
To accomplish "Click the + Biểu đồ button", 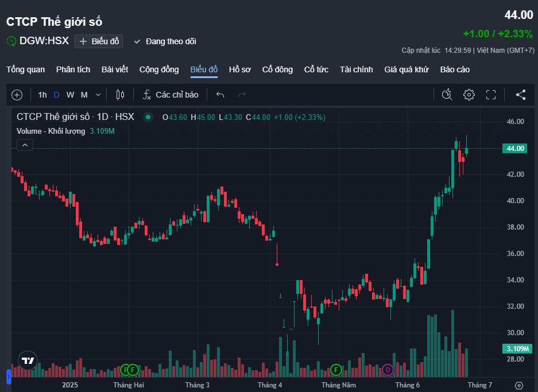I will click(x=99, y=41).
